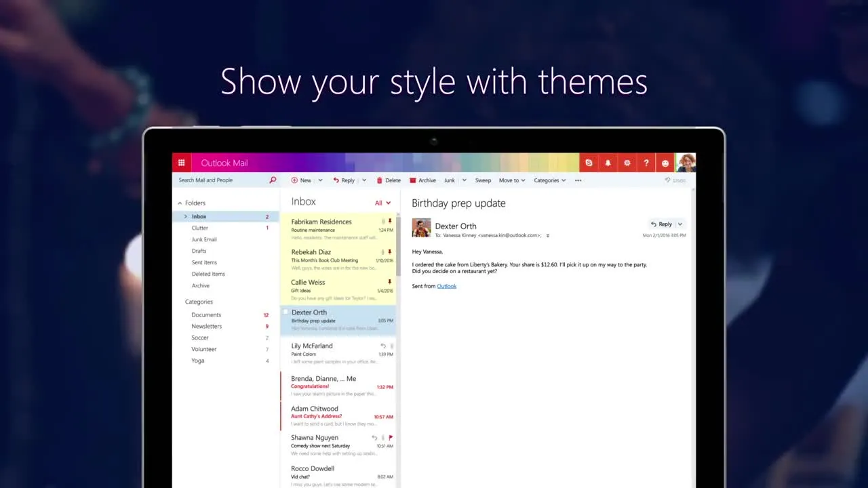Open the app launcher grid icon
868x488 pixels.
pyautogui.click(x=181, y=163)
